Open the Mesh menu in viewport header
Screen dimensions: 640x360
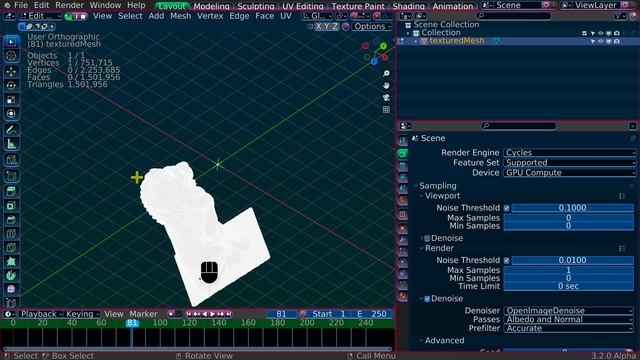click(181, 16)
